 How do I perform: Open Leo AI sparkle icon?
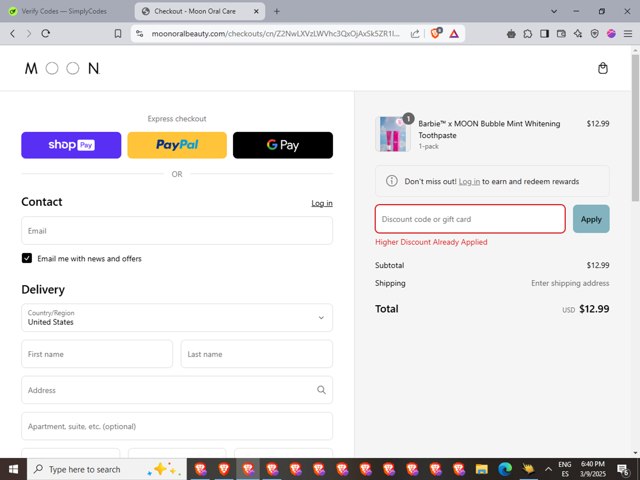(x=578, y=33)
